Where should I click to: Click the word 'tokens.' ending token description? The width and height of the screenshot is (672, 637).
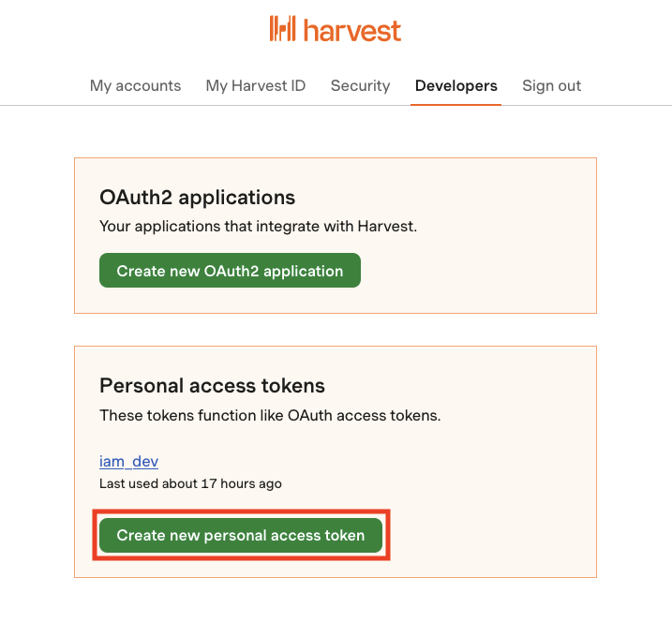tap(415, 415)
